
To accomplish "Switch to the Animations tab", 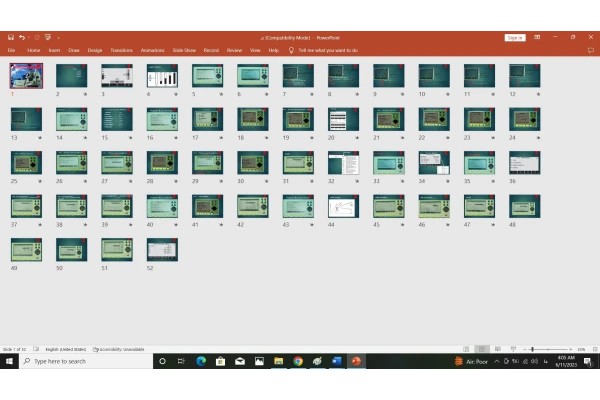I will 152,50.
